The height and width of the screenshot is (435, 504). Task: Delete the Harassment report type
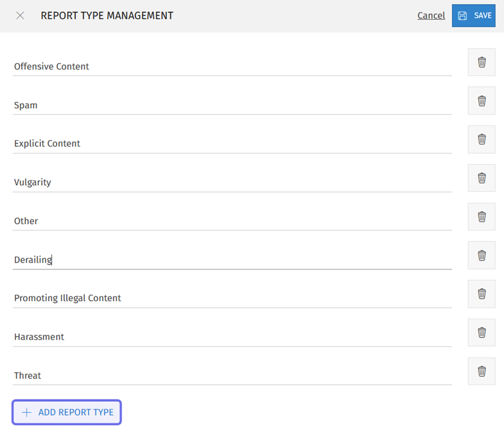[x=481, y=332]
